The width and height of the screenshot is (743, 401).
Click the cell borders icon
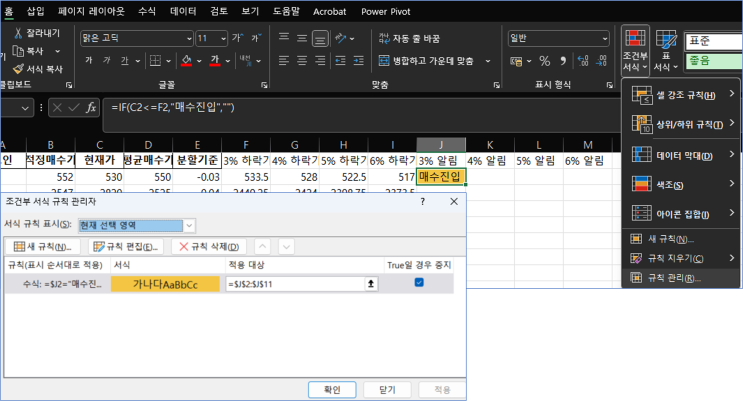[x=155, y=60]
